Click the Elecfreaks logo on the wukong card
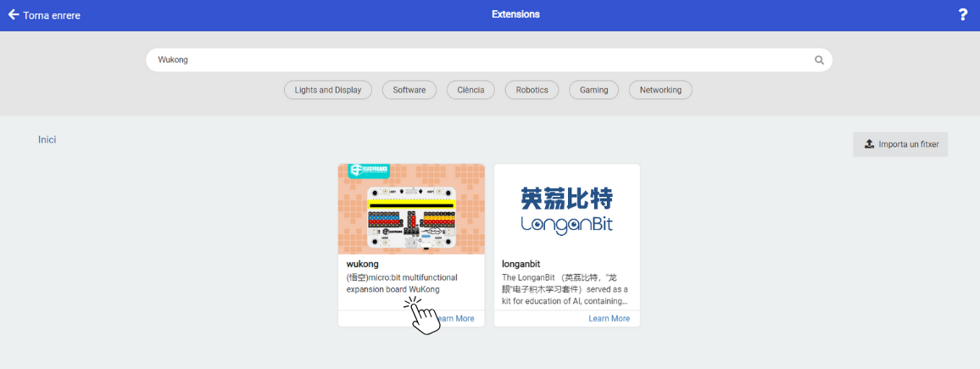This screenshot has width=980, height=369. click(369, 171)
